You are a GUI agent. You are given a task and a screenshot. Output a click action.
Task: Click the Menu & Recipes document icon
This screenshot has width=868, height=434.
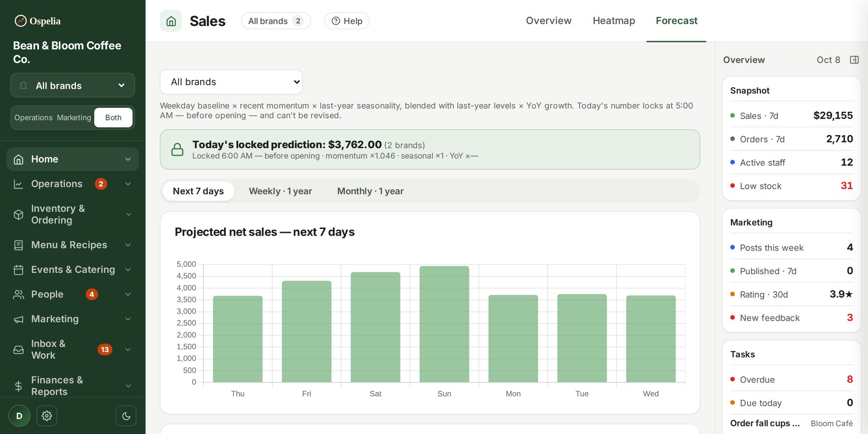click(x=19, y=245)
